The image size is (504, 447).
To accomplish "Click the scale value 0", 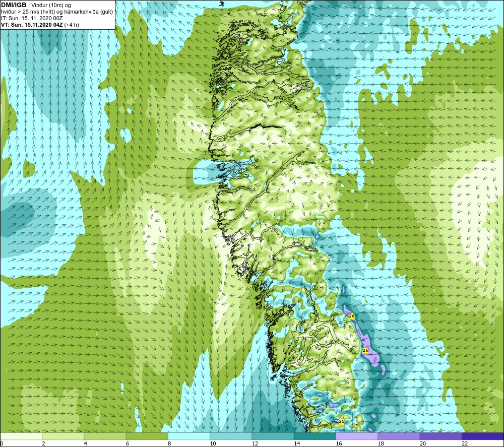I will coord(2,444).
